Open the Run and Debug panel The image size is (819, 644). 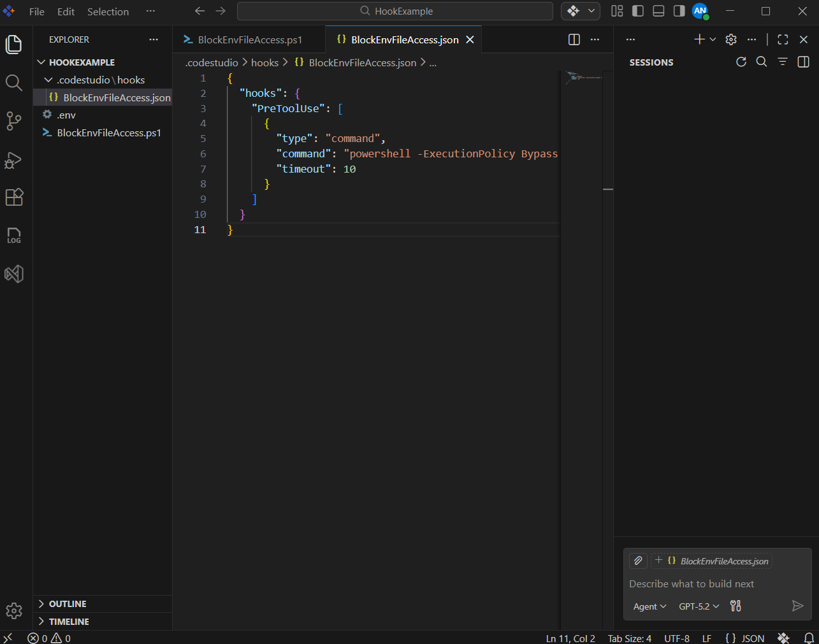click(14, 161)
